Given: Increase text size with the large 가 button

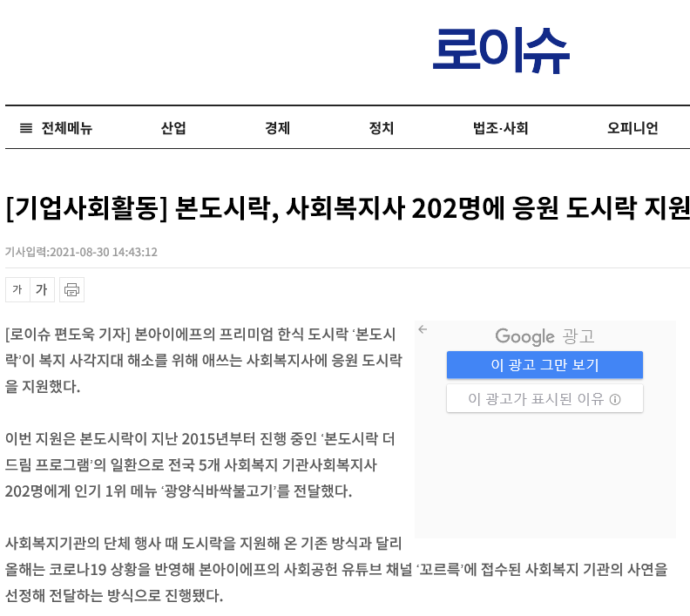Looking at the screenshot, I should [42, 289].
